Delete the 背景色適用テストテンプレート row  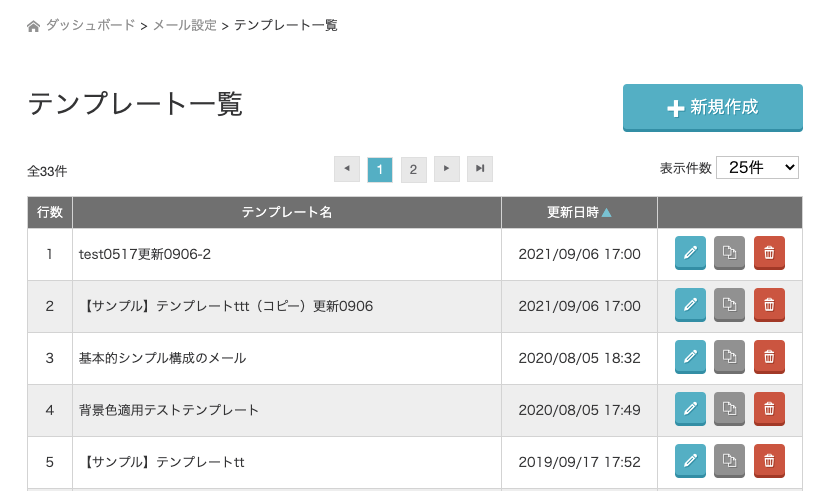pyautogui.click(x=769, y=409)
